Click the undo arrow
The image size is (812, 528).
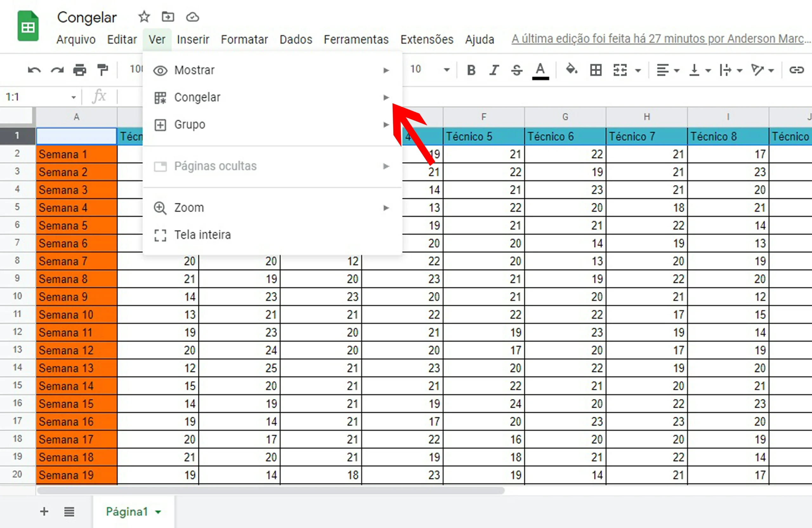click(x=34, y=70)
